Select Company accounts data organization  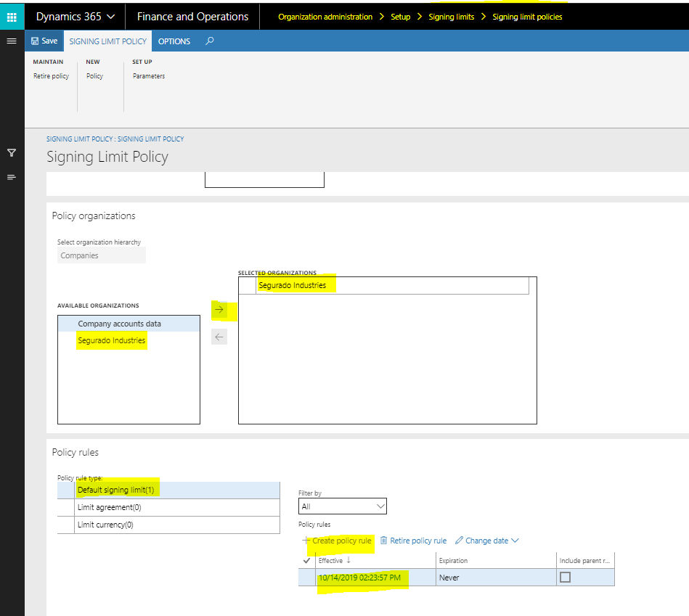129,324
